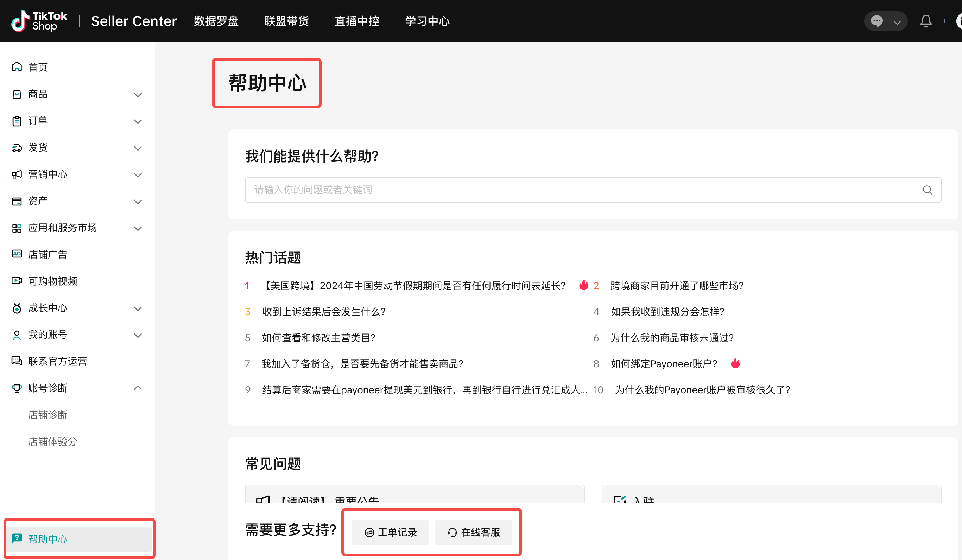
Task: Expand the 我的账号 sidebar menu
Action: (138, 335)
